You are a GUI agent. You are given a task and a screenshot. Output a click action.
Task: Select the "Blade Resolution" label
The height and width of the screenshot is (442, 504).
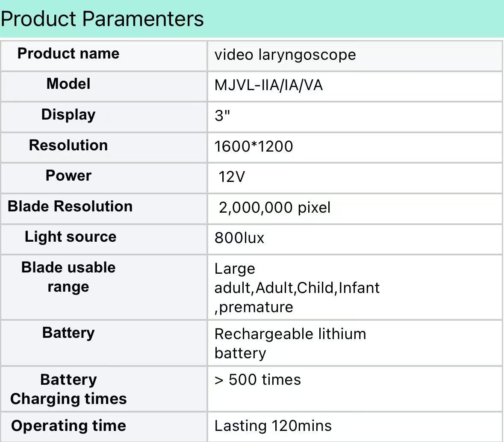pos(70,206)
